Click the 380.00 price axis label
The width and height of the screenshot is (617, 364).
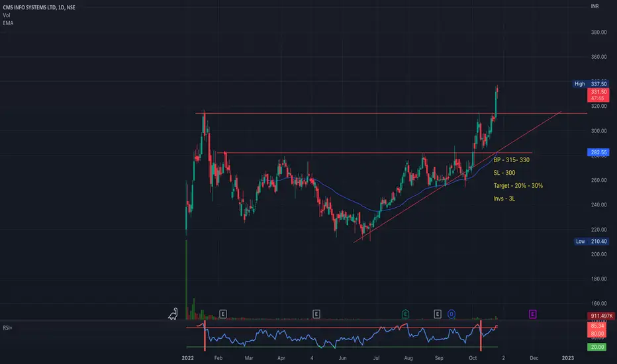point(598,32)
